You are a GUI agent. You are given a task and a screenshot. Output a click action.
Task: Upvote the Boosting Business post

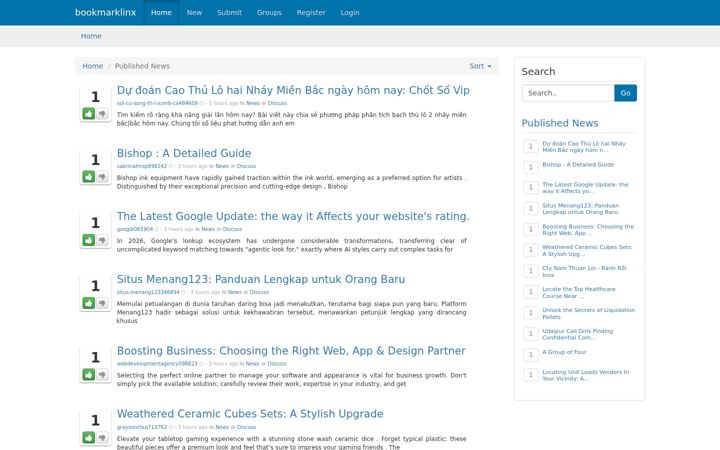click(89, 374)
